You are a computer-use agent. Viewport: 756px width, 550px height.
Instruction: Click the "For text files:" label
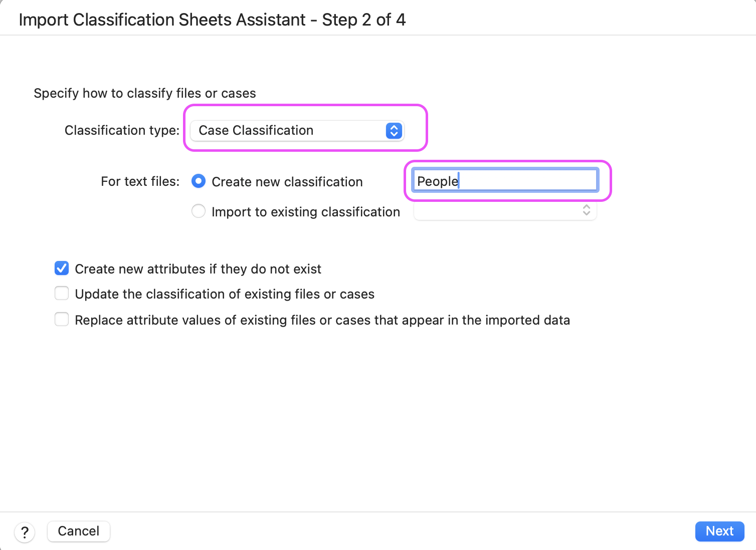(140, 181)
